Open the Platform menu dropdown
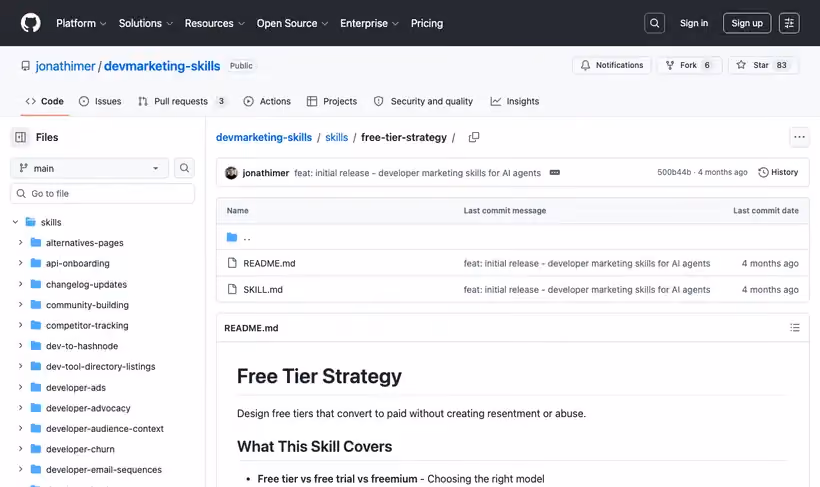 coord(81,24)
